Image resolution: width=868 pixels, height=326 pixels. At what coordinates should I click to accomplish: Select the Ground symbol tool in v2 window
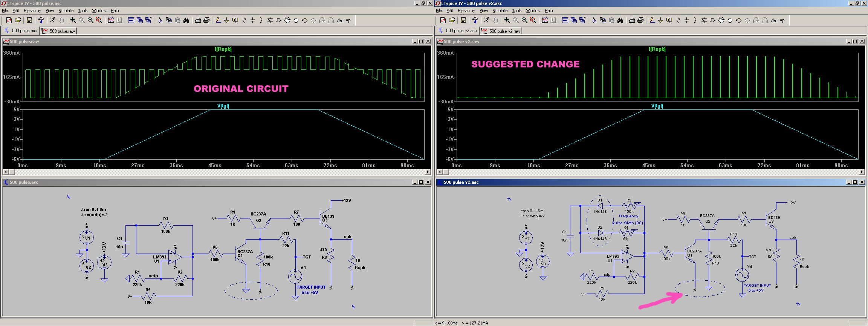(660, 20)
